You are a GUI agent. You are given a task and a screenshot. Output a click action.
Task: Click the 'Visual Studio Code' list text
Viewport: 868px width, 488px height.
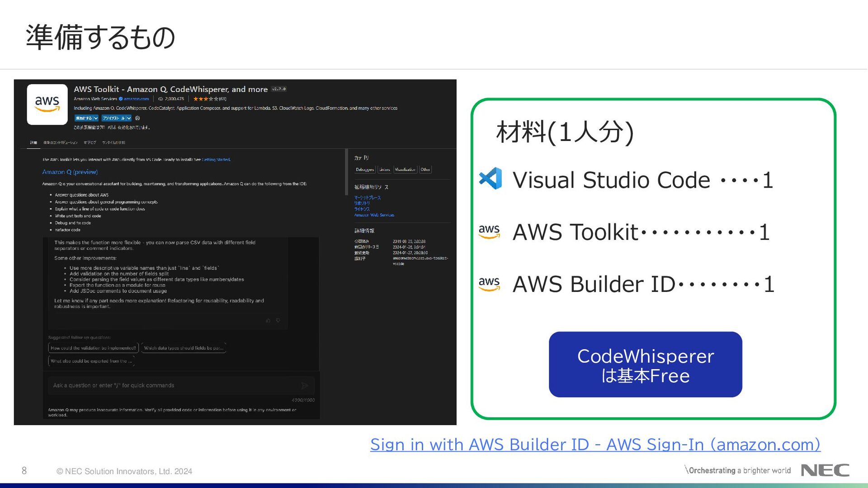[x=611, y=180]
